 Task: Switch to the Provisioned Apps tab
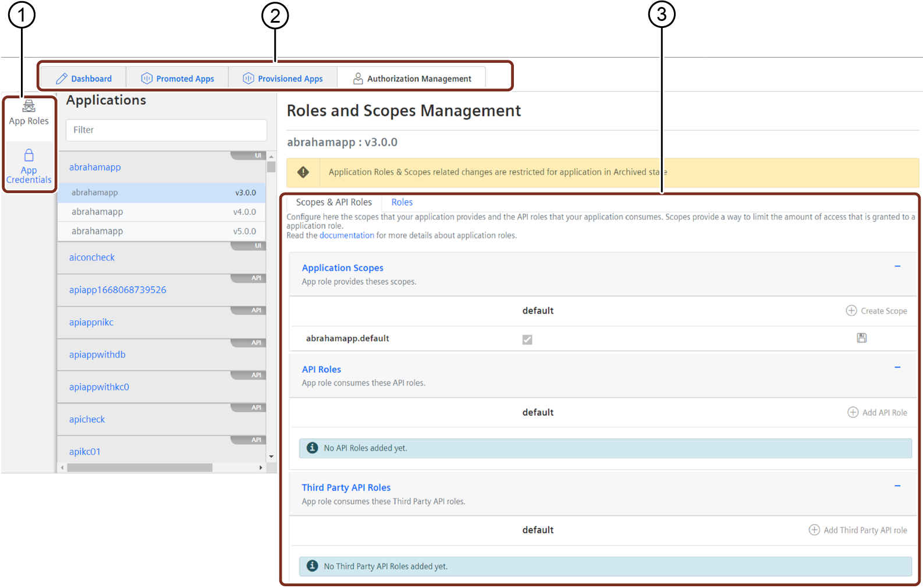(283, 79)
